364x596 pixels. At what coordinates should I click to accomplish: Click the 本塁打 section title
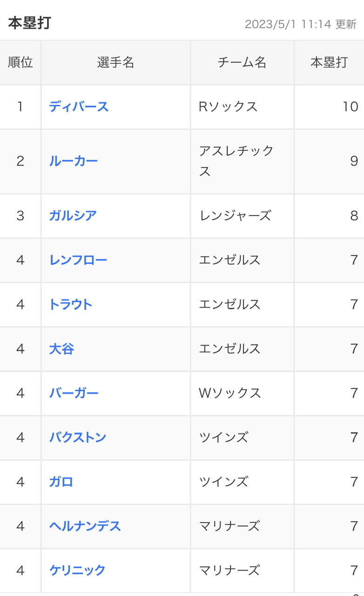(x=29, y=23)
